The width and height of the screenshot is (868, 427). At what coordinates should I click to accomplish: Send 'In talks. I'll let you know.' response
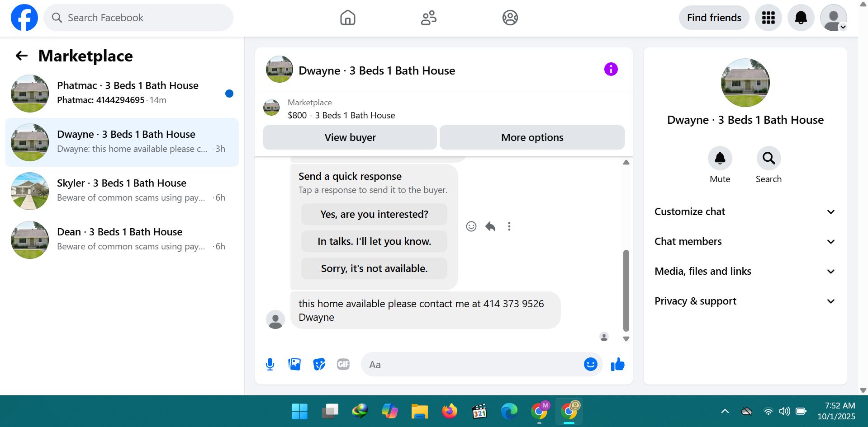(x=374, y=241)
